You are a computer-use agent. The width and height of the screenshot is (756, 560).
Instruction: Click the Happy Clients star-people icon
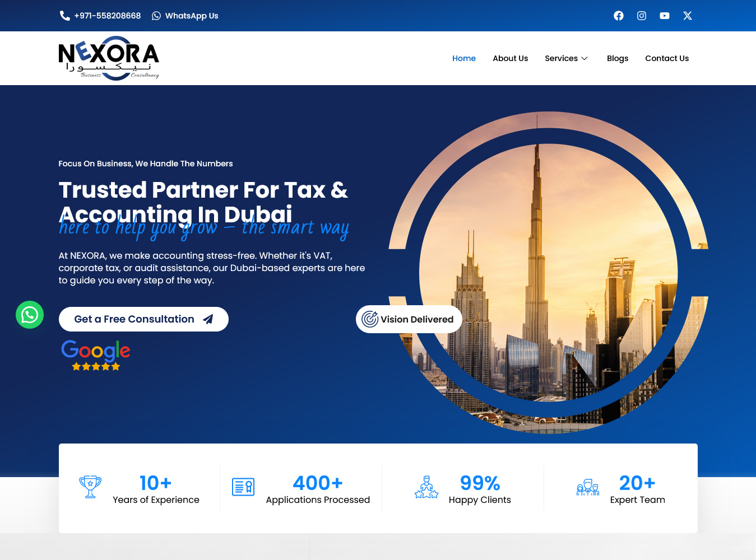click(426, 487)
